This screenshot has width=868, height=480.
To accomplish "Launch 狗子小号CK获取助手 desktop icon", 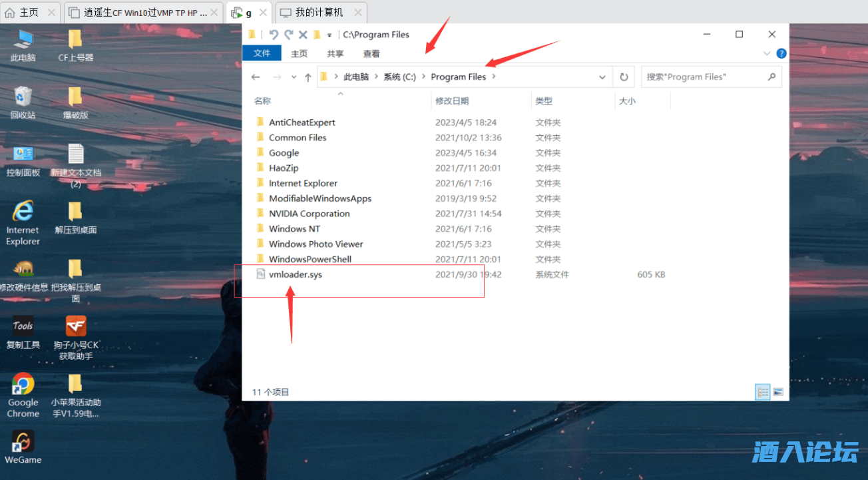I will click(75, 338).
